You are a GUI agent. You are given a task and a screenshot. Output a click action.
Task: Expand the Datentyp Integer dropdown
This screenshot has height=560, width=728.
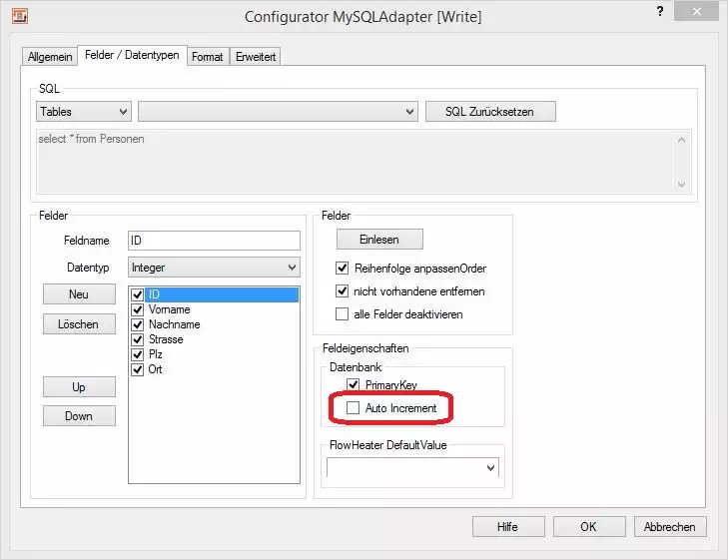pyautogui.click(x=214, y=268)
